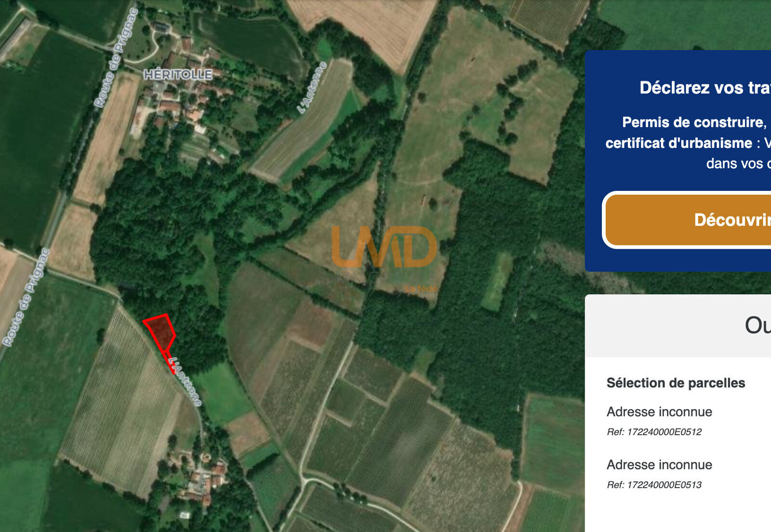Click the 'Permis de construire' banner text
This screenshot has height=532, width=771.
click(694, 122)
